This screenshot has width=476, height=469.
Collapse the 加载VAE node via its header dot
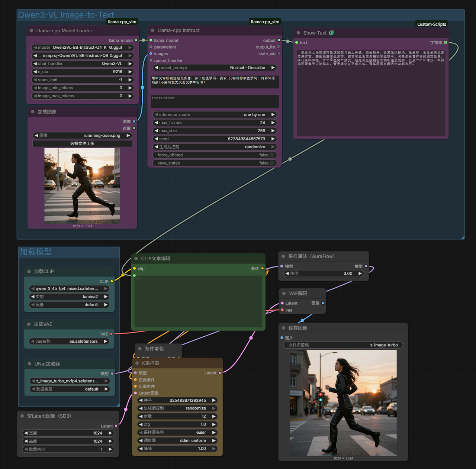(x=28, y=324)
